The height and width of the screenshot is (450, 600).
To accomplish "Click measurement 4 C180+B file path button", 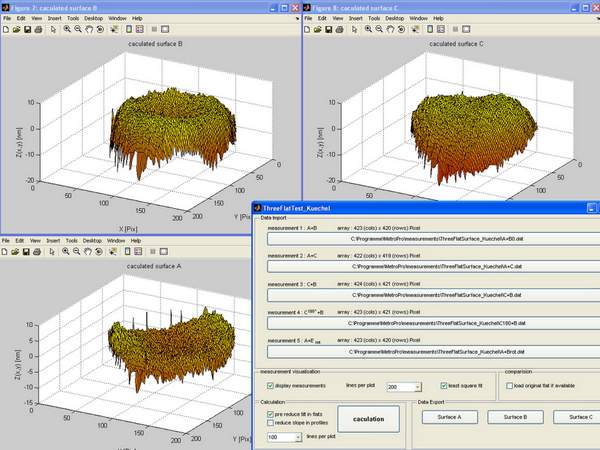I will pyautogui.click(x=434, y=323).
